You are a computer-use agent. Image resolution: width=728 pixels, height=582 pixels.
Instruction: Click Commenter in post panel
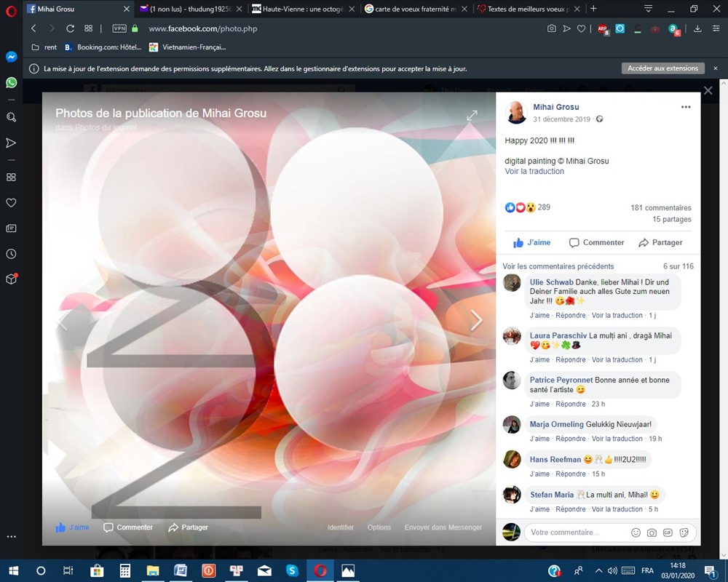pyautogui.click(x=597, y=243)
